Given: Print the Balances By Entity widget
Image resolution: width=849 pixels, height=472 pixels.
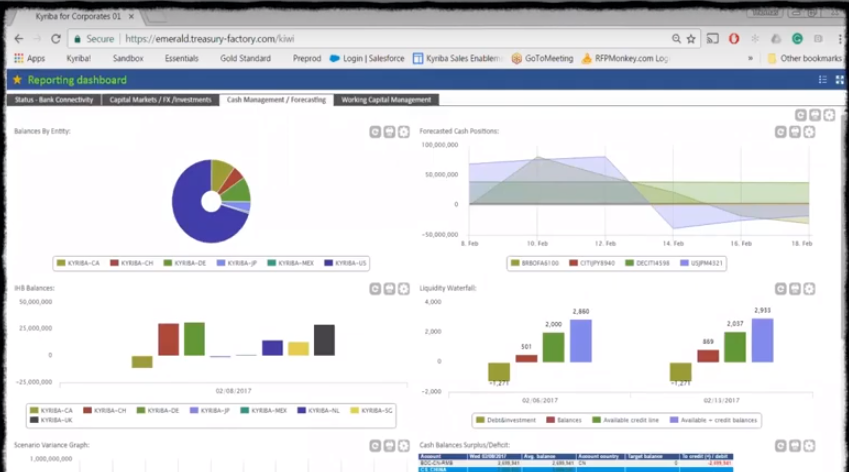Looking at the screenshot, I should click(389, 132).
